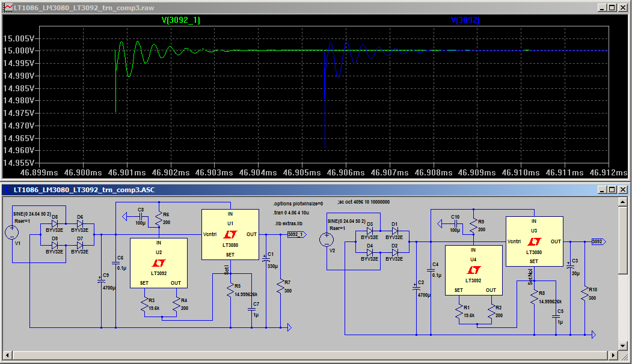The width and height of the screenshot is (632, 364).
Task: Click V1's "SINE(0 24.04 50 2)" value text
Action: pyautogui.click(x=32, y=214)
